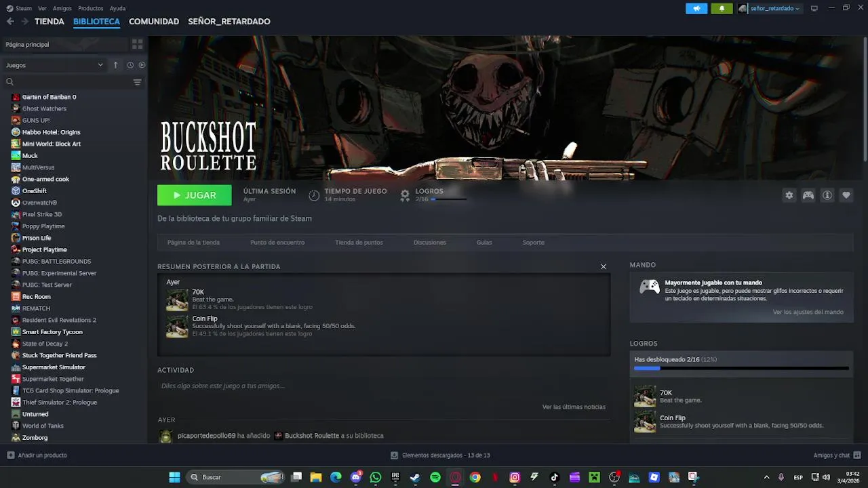The width and height of the screenshot is (868, 488).
Task: Select Ghost Watchers in library list
Action: click(x=44, y=108)
